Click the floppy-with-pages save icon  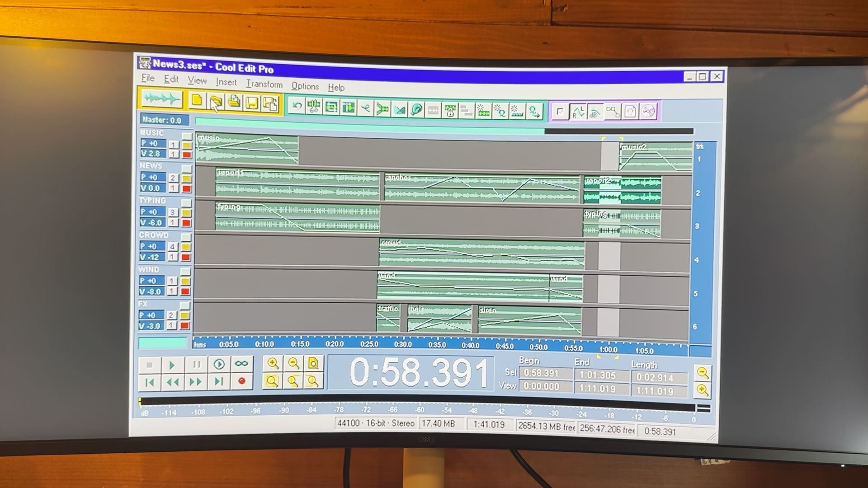click(x=270, y=104)
